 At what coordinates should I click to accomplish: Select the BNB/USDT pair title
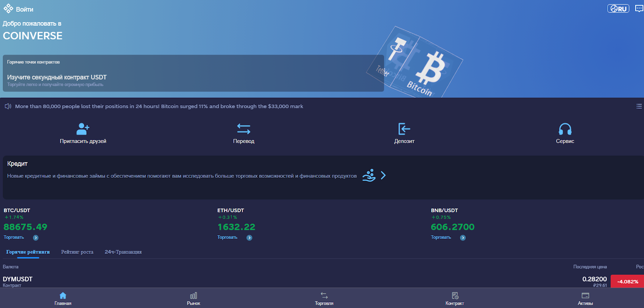444,210
